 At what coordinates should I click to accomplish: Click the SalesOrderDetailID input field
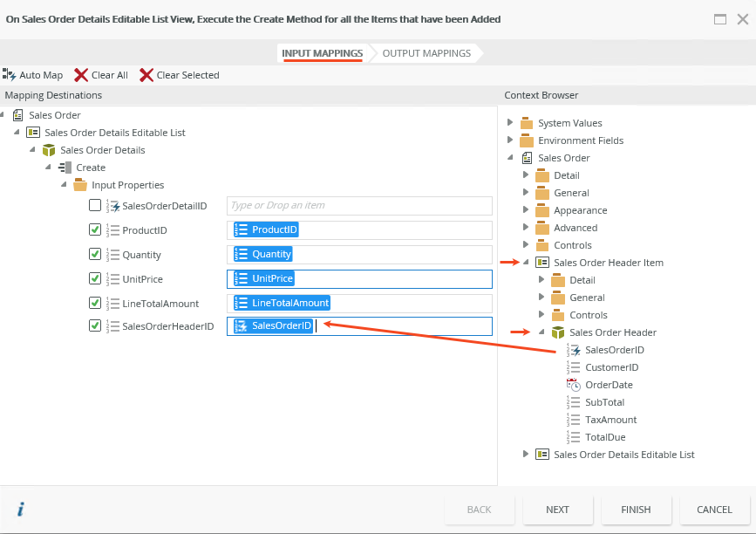click(x=359, y=206)
